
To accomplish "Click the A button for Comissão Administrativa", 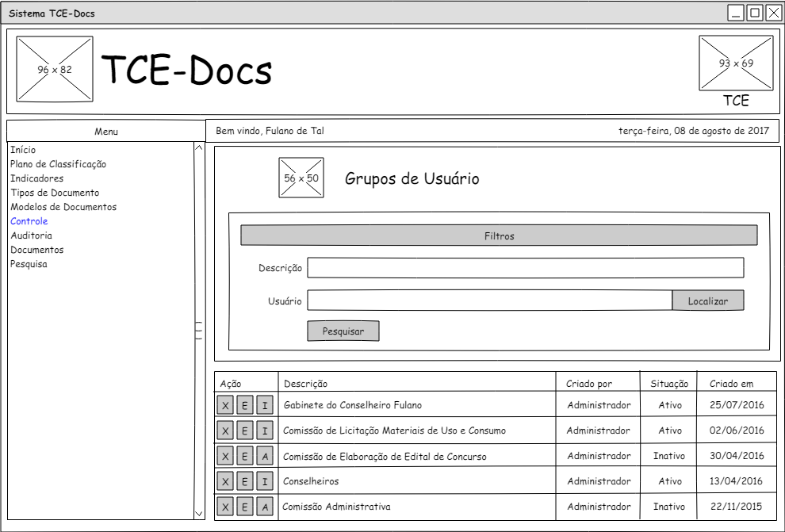I will 265,507.
